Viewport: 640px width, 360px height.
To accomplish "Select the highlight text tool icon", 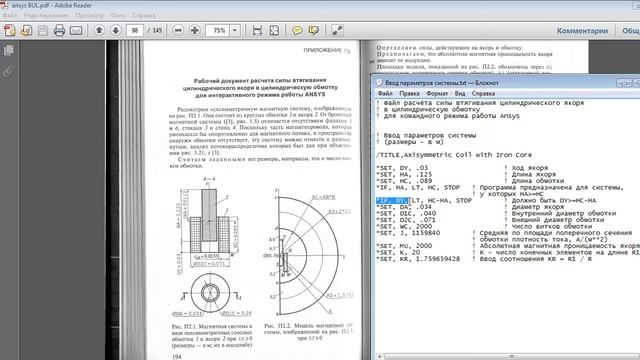I will 314,31.
